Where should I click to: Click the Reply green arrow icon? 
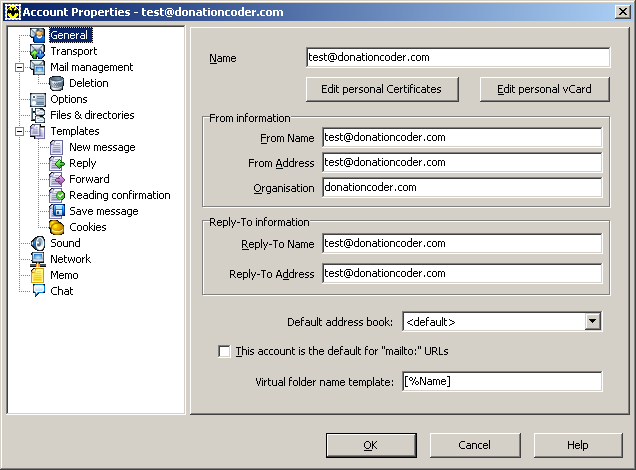pos(56,163)
